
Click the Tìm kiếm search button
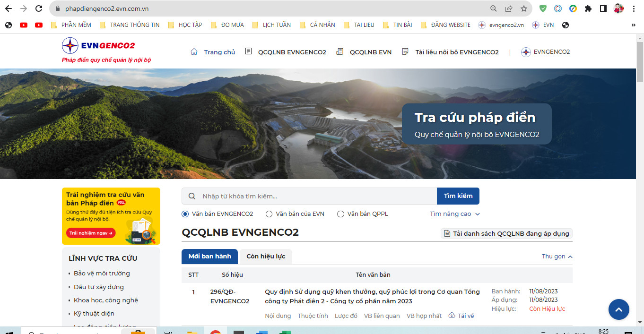pos(458,196)
